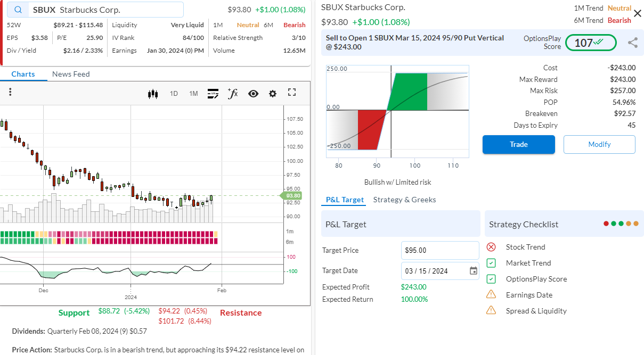Viewport: 644px width, 355px height.
Task: Click the Breakeven $92.57 value
Action: (625, 114)
